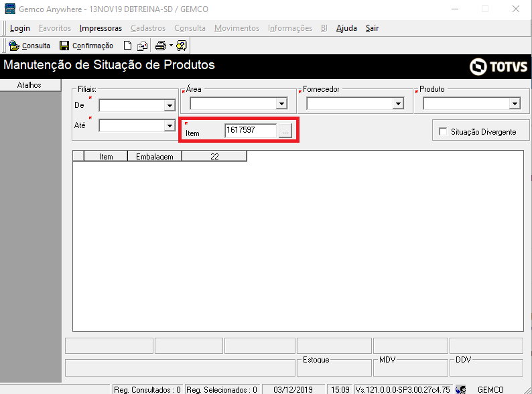Screen dimensions: 532x394
Task: Click the version Vs.121.0.0.0-SP3.00.27c4.75 text
Action: (403, 389)
